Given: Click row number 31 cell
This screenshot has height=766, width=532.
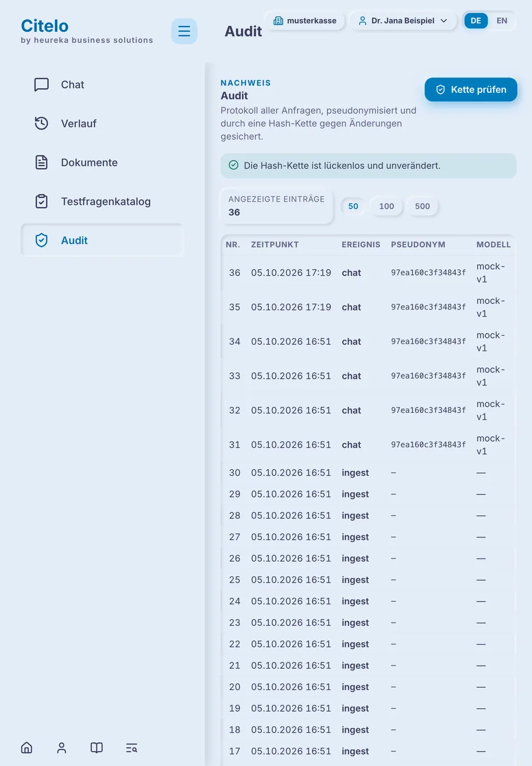Looking at the screenshot, I should [x=235, y=444].
